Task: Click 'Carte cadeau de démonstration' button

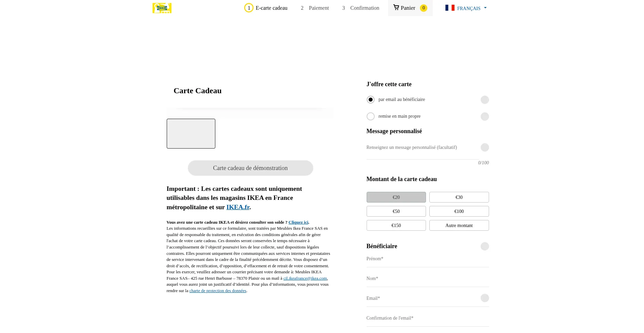Action: click(x=250, y=168)
